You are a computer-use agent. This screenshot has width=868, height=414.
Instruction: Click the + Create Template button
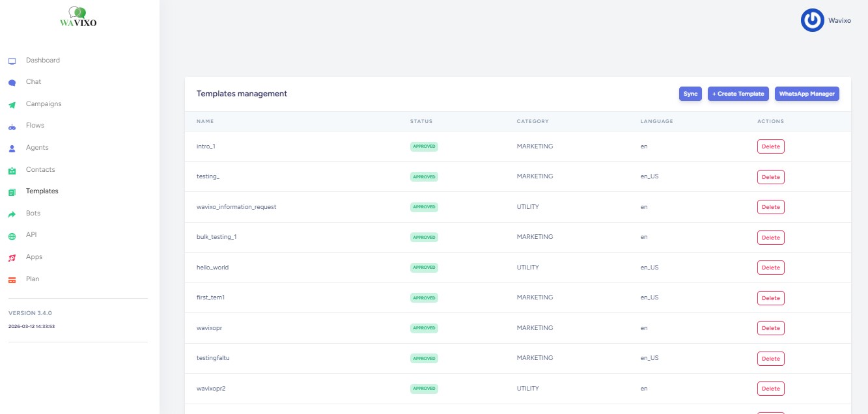738,94
